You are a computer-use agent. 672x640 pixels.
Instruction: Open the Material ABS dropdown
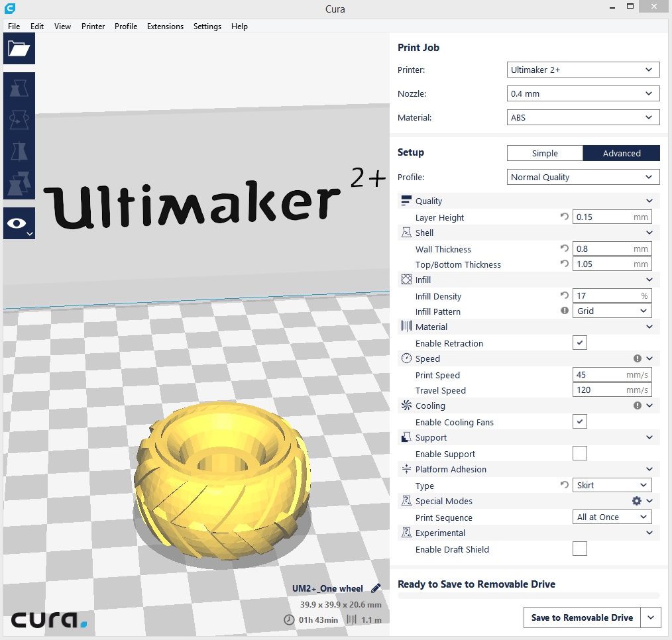pyautogui.click(x=583, y=117)
